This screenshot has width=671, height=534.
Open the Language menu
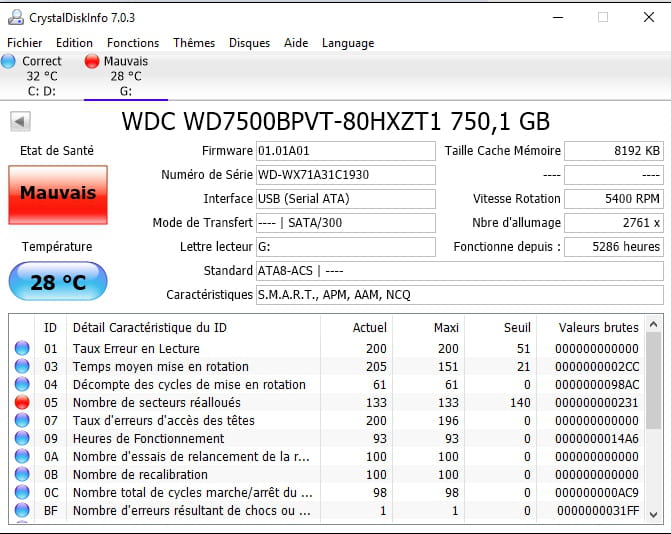tap(348, 43)
